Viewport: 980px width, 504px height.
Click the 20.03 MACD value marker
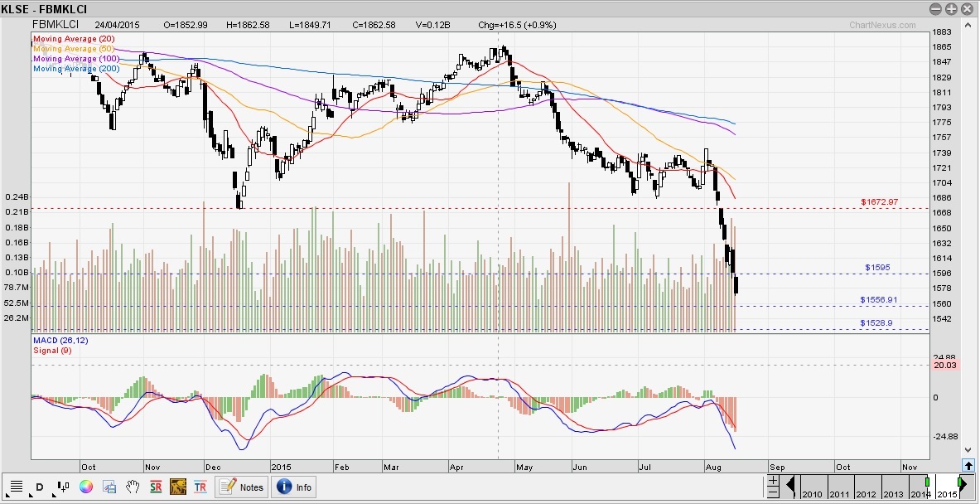(944, 366)
